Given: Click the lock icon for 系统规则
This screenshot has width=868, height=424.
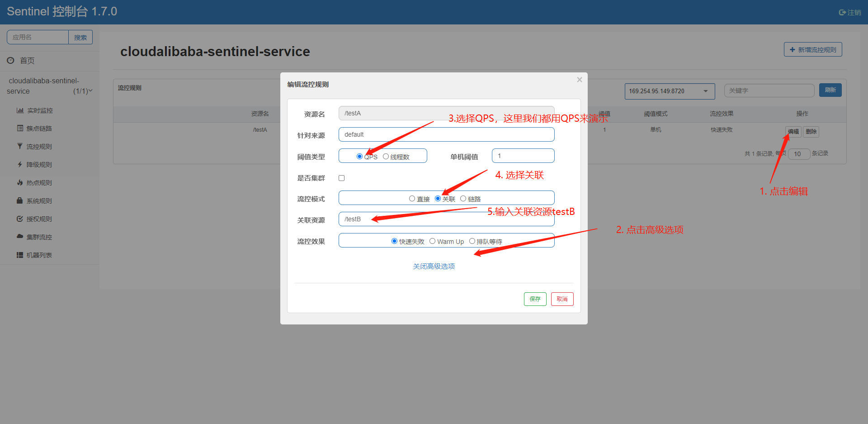Looking at the screenshot, I should point(20,200).
